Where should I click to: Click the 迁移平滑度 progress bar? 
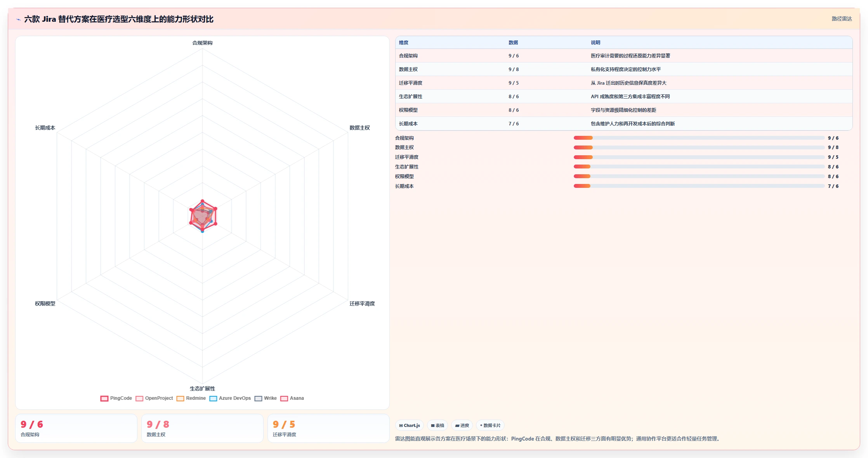click(x=699, y=157)
